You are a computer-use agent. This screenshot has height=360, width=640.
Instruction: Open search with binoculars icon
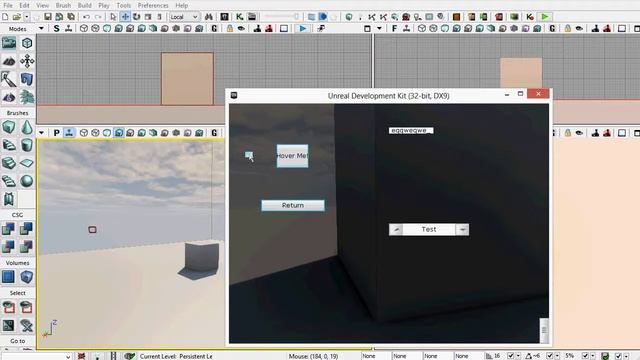click(209, 17)
